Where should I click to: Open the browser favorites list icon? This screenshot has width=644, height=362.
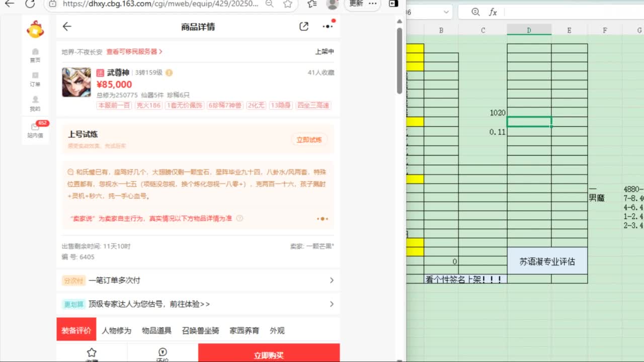(x=312, y=4)
